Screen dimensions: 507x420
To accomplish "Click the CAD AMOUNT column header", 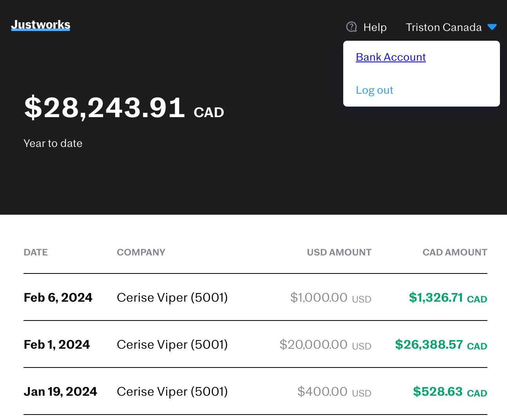I will [x=454, y=252].
